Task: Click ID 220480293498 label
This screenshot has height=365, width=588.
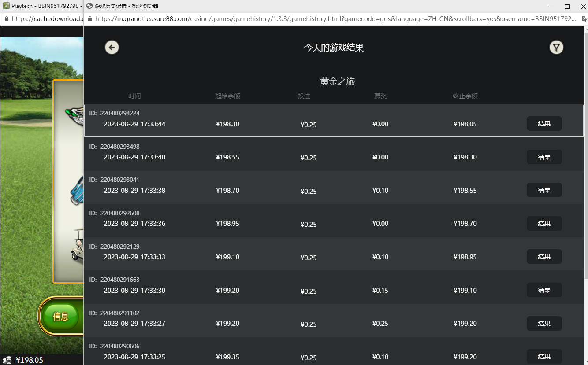Action: (x=115, y=147)
